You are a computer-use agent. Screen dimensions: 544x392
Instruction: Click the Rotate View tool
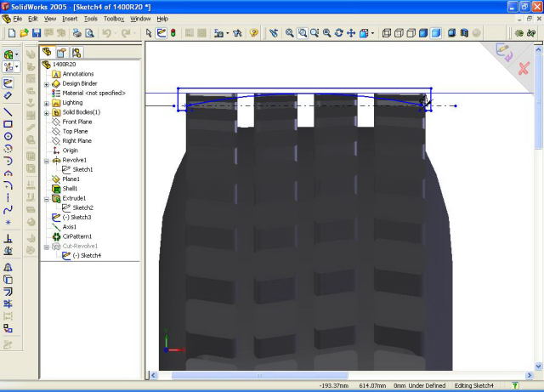tap(339, 33)
